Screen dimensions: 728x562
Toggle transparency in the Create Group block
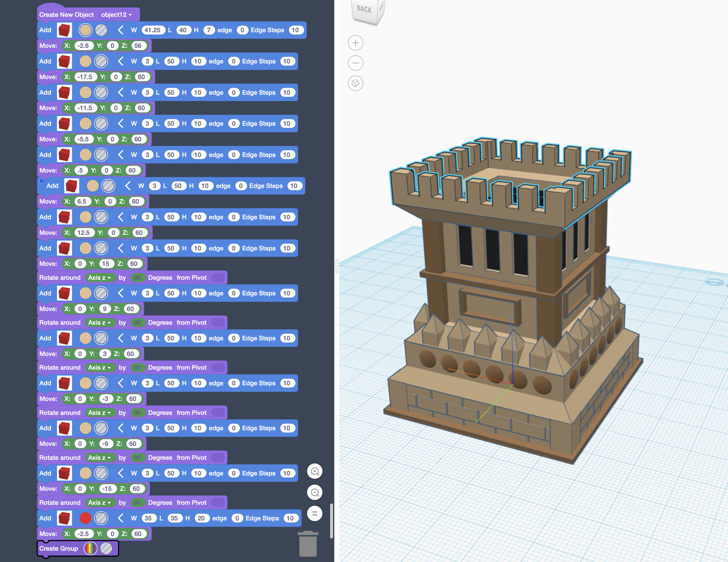pos(107,548)
